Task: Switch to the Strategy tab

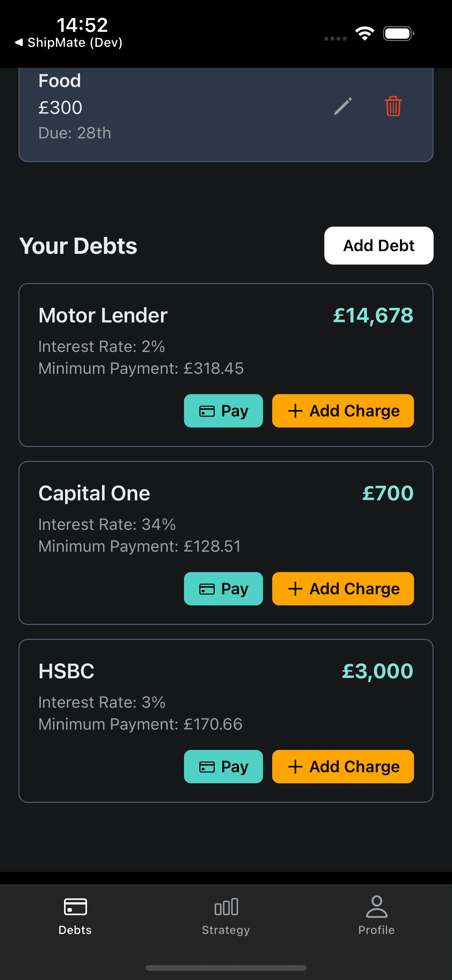Action: pos(226,915)
